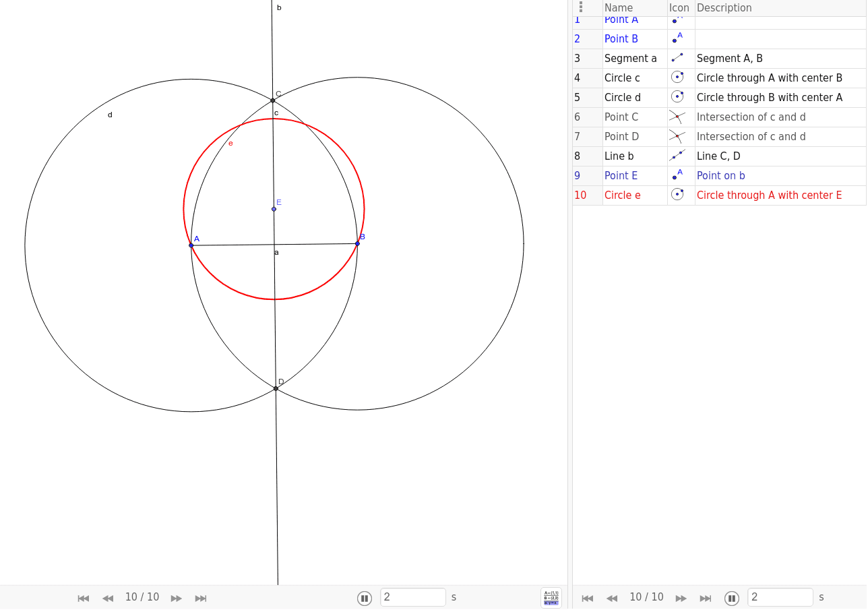This screenshot has height=610, width=868.
Task: Select the Segment a row name
Action: pyautogui.click(x=631, y=59)
